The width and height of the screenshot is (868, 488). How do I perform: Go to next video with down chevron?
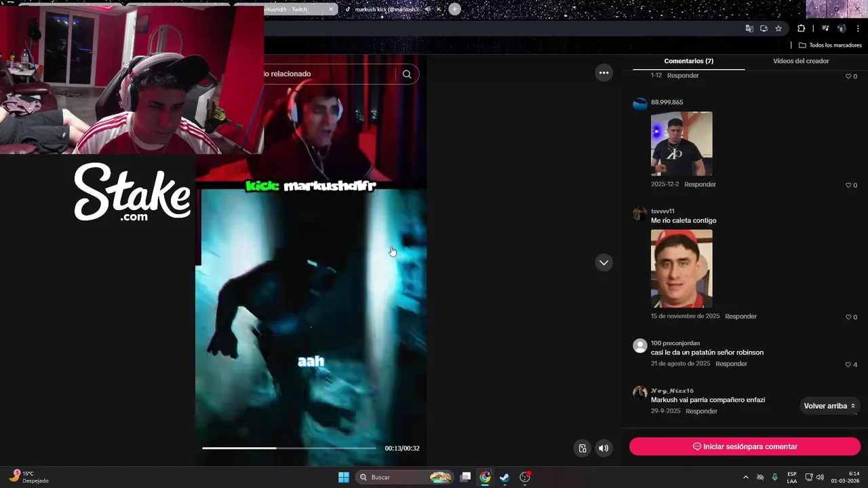point(604,262)
